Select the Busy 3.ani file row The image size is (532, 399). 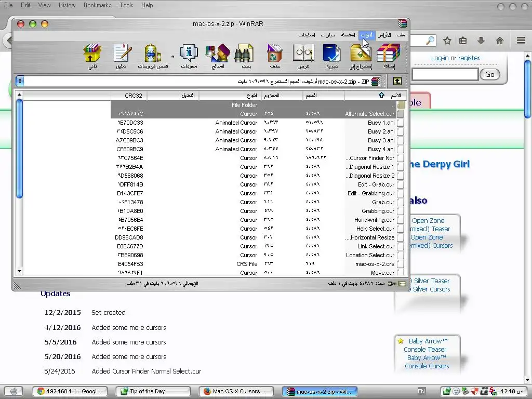coord(258,140)
